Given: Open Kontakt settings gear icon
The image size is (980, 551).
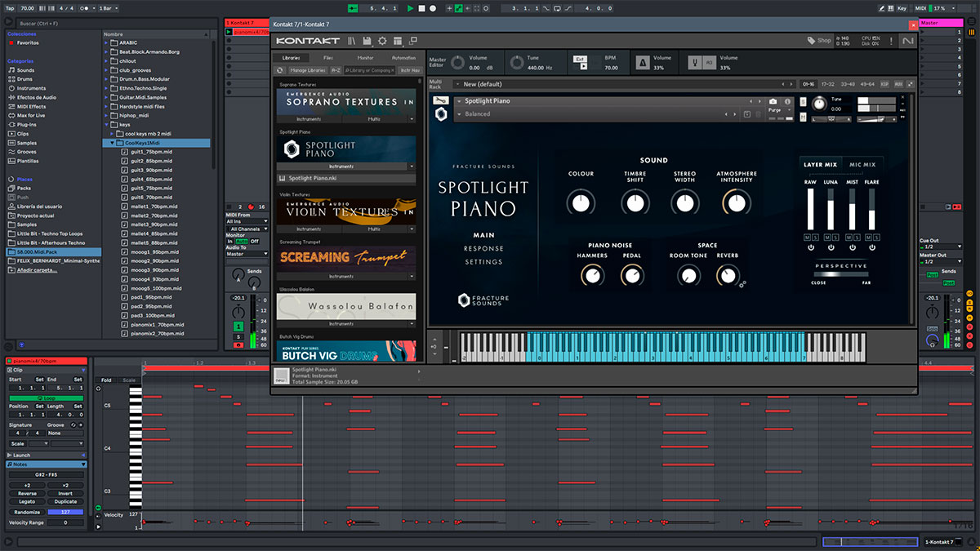Looking at the screenshot, I should (x=382, y=41).
